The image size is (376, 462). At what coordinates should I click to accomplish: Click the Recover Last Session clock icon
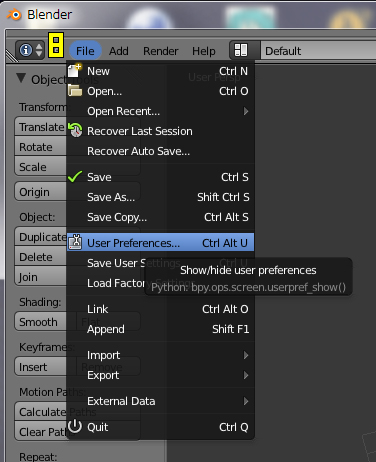(75, 130)
